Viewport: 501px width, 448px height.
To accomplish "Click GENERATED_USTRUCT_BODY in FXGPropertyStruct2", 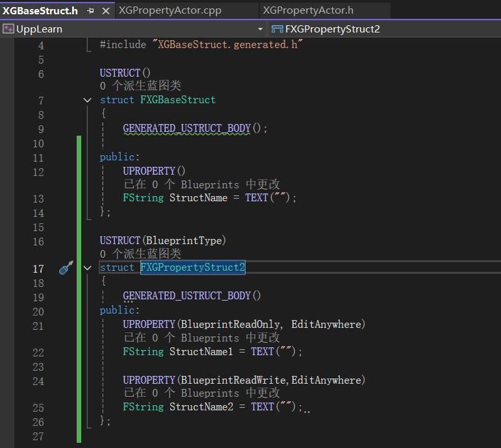I will (186, 295).
